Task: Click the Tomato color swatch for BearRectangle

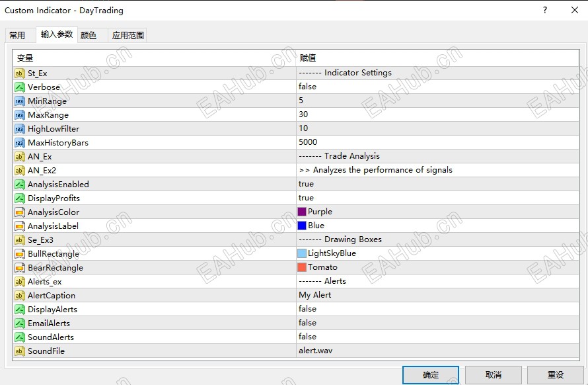Action: pyautogui.click(x=302, y=267)
